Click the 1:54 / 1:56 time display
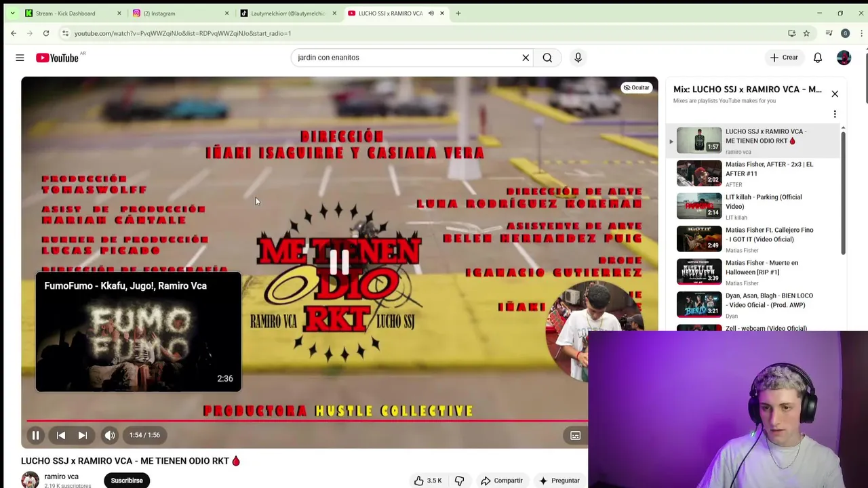The width and height of the screenshot is (868, 488). pyautogui.click(x=144, y=435)
